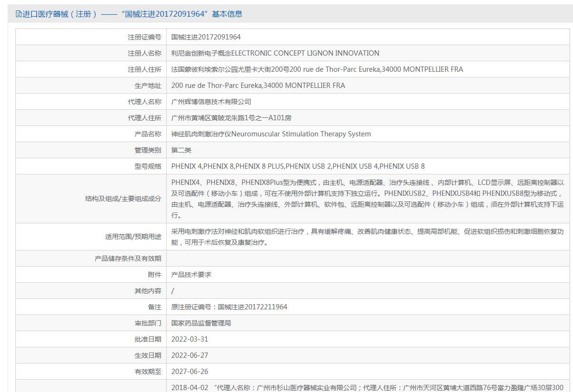This screenshot has height=392, width=573.
Task: Click the 附件 label
Action: point(154,275)
